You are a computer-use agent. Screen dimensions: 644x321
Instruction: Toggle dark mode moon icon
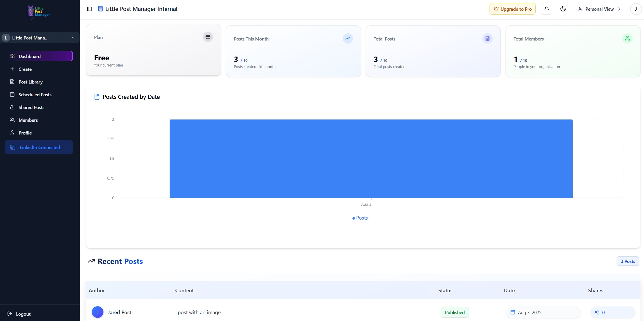tap(563, 9)
